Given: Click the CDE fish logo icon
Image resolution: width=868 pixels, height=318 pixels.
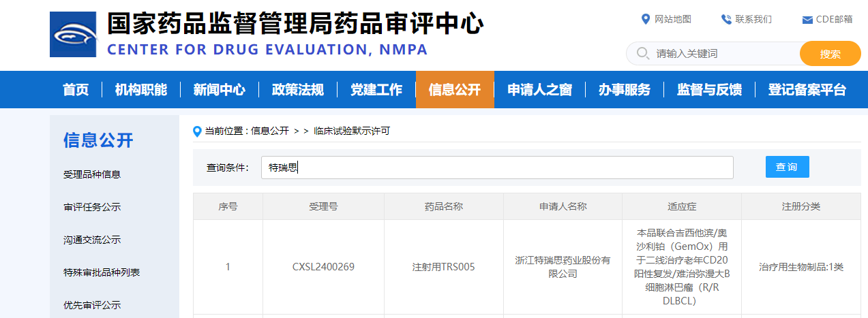Looking at the screenshot, I should coord(73,34).
